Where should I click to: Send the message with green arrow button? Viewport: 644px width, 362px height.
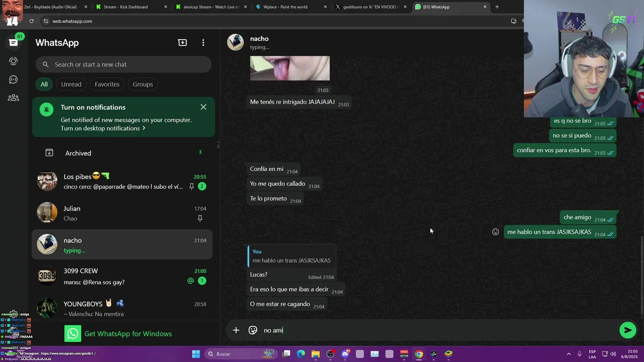coord(627,330)
